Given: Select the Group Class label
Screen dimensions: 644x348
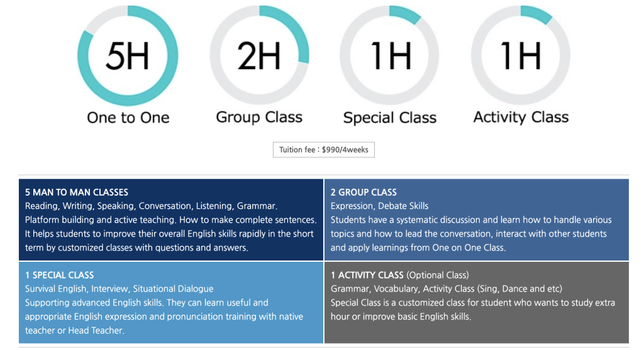Looking at the screenshot, I should (259, 118).
